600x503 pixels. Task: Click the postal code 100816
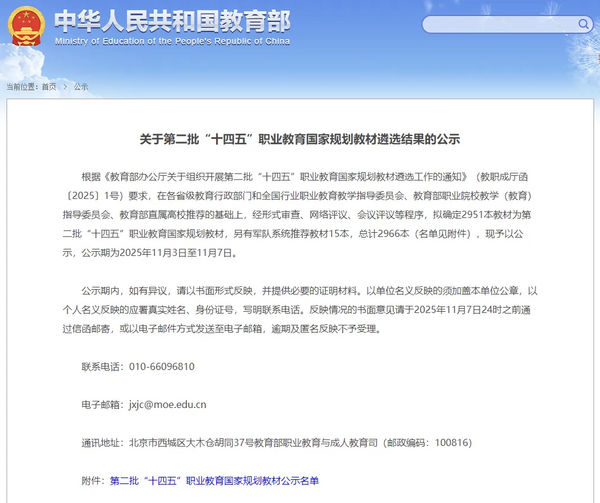pyautogui.click(x=450, y=443)
